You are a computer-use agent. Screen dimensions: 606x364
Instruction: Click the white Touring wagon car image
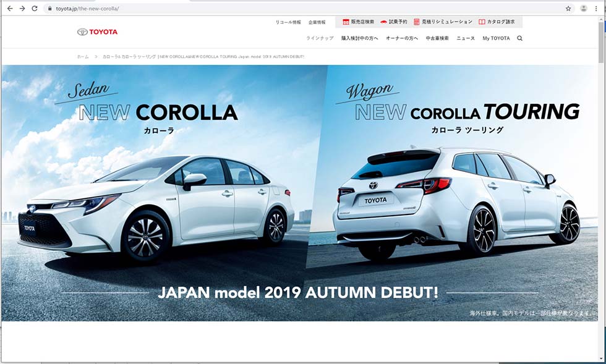pos(456,203)
